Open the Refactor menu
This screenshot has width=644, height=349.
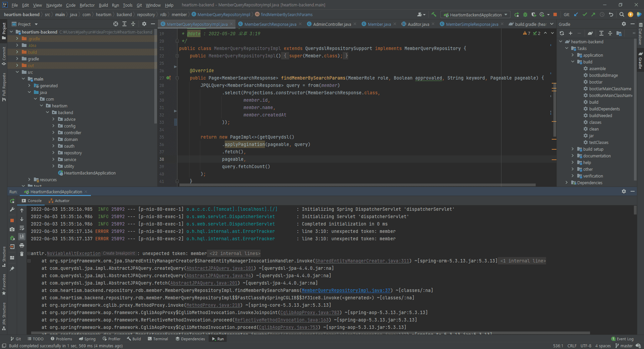pyautogui.click(x=87, y=5)
